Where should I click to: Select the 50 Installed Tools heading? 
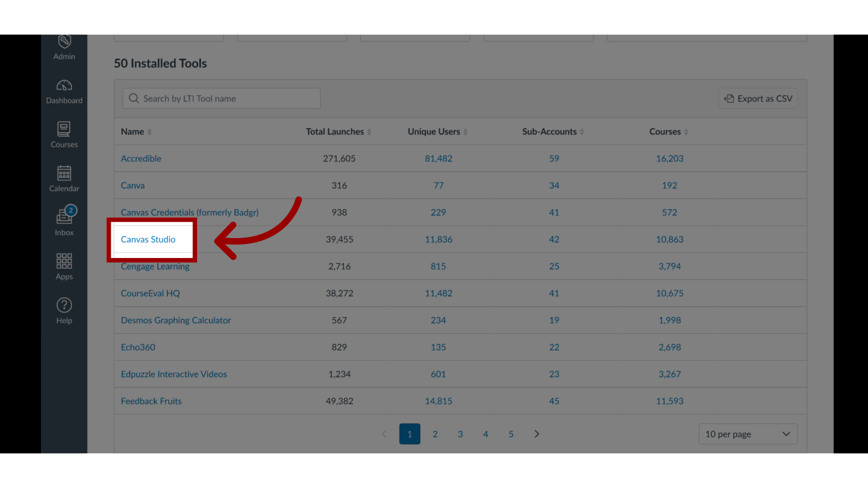pos(160,63)
